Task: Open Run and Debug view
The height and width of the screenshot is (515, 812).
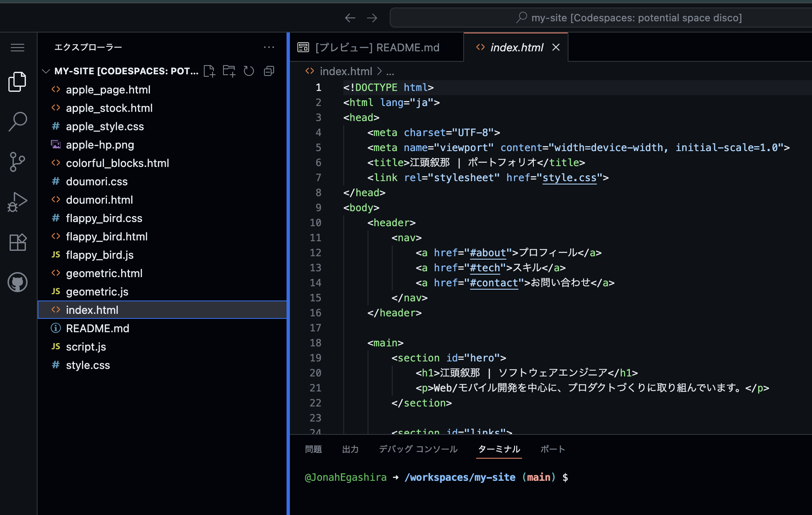Action: pos(18,202)
